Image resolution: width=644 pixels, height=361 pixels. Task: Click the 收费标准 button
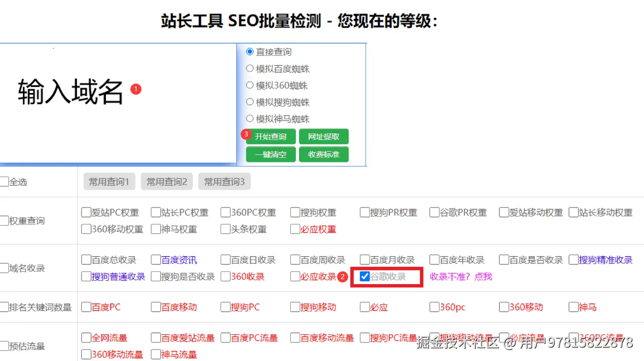324,154
